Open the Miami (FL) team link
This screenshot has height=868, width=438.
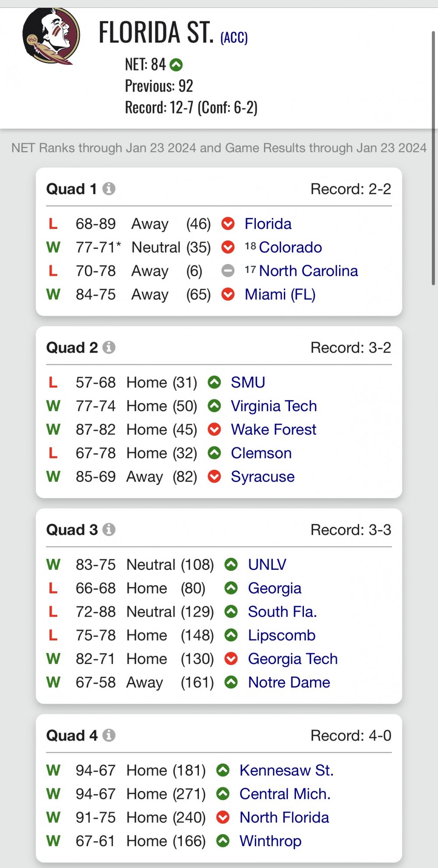(280, 295)
